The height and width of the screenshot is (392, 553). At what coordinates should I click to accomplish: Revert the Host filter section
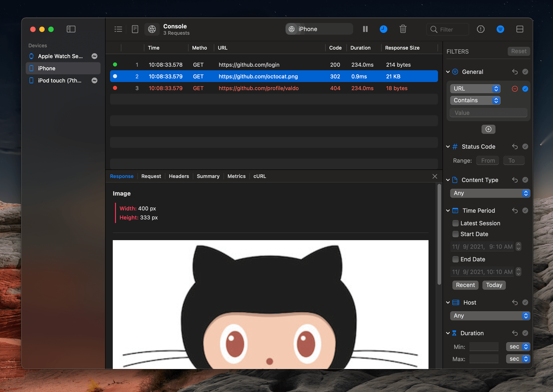pos(515,303)
